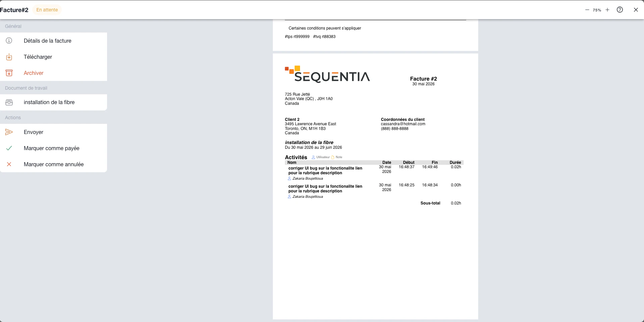The width and height of the screenshot is (644, 322).
Task: Click the installation de la fibre document icon
Action: 9,102
